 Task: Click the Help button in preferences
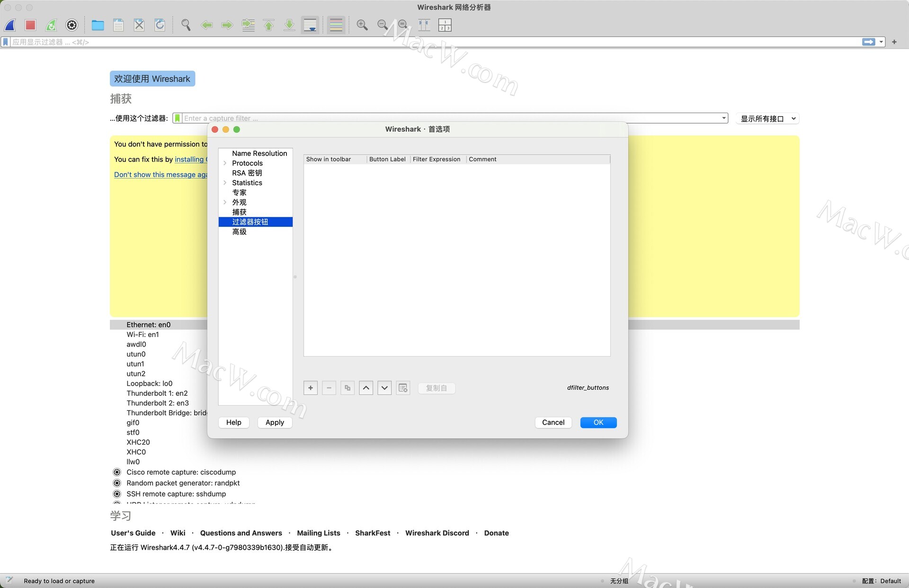click(234, 422)
